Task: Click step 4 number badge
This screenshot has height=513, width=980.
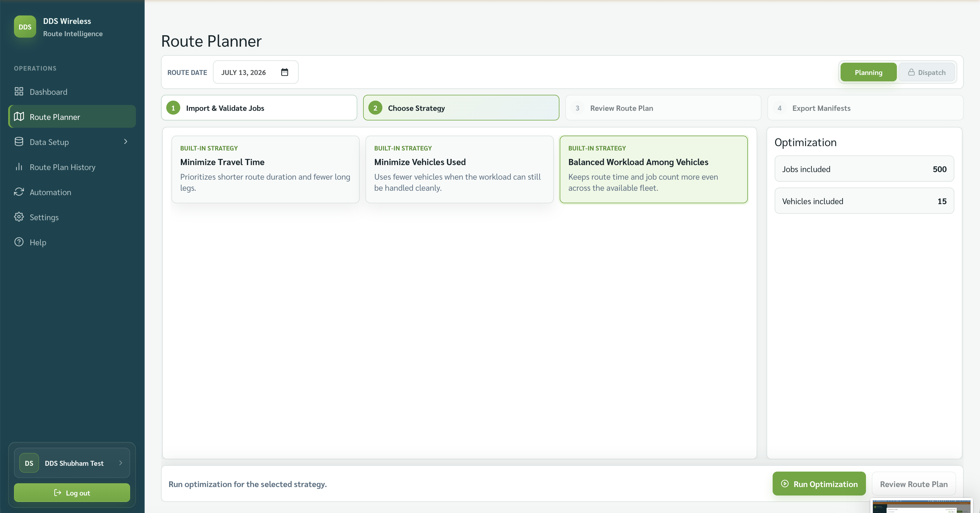Action: pos(780,108)
